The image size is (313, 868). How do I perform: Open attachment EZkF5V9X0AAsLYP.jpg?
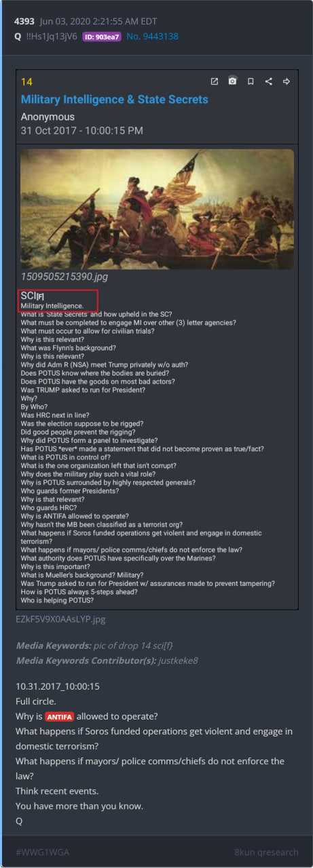pyautogui.click(x=60, y=618)
